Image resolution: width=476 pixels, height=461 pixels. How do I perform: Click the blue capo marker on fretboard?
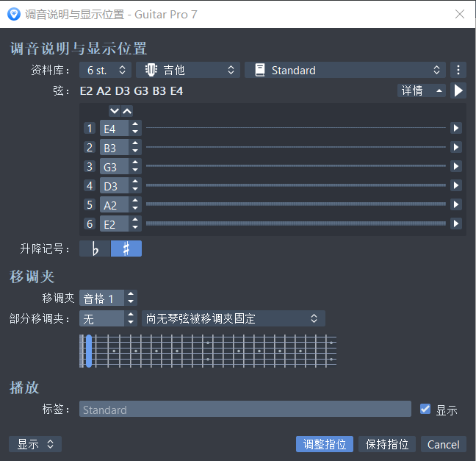coord(89,351)
